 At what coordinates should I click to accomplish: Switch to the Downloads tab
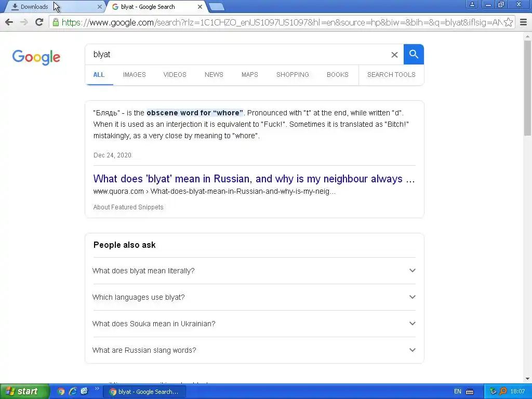tap(53, 7)
